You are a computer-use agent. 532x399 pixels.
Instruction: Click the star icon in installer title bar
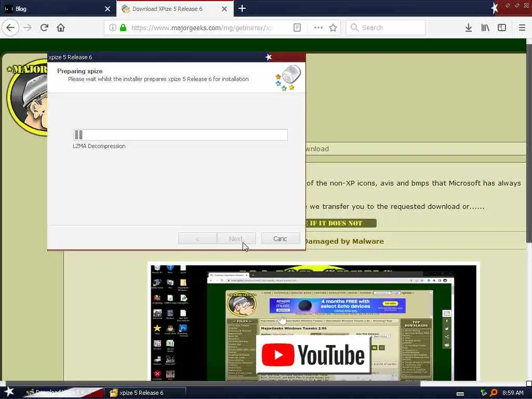pos(269,57)
